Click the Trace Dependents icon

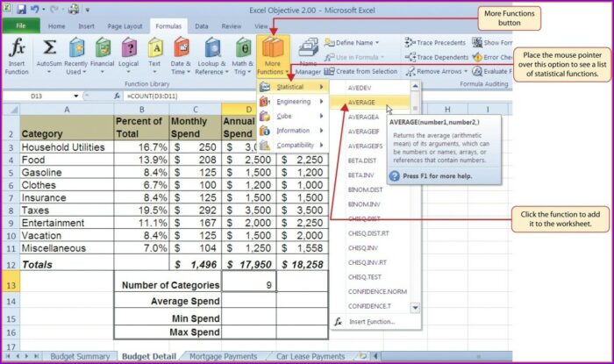410,57
